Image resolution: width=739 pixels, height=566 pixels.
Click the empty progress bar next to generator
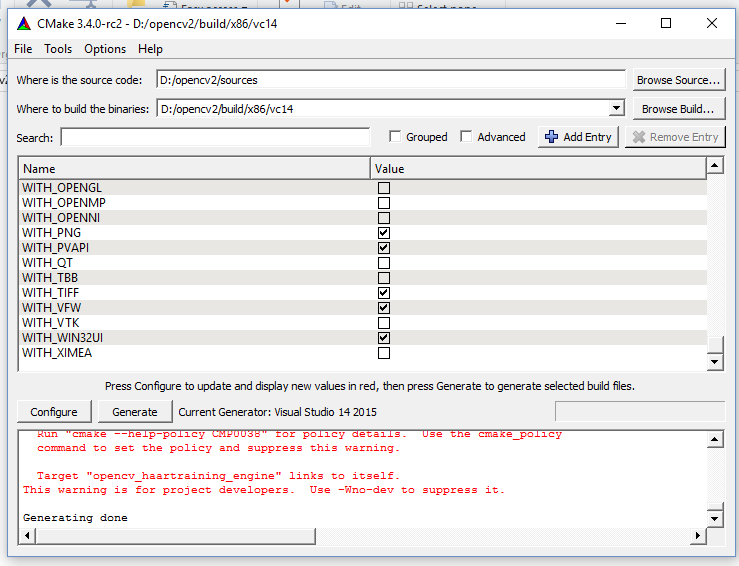click(640, 411)
